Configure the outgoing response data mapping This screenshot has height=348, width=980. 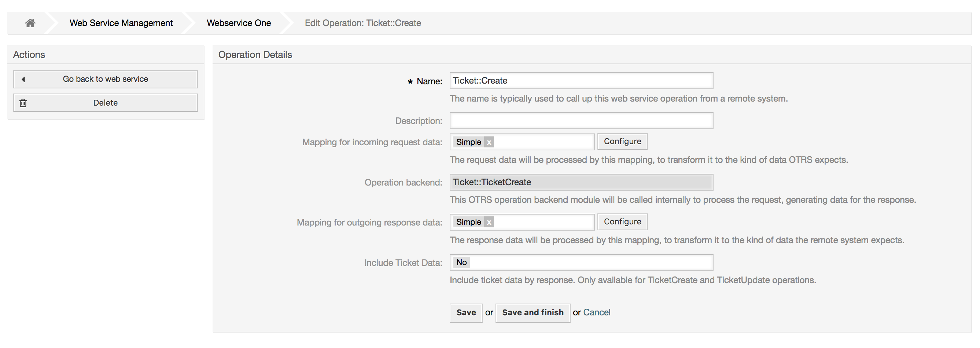click(x=622, y=221)
